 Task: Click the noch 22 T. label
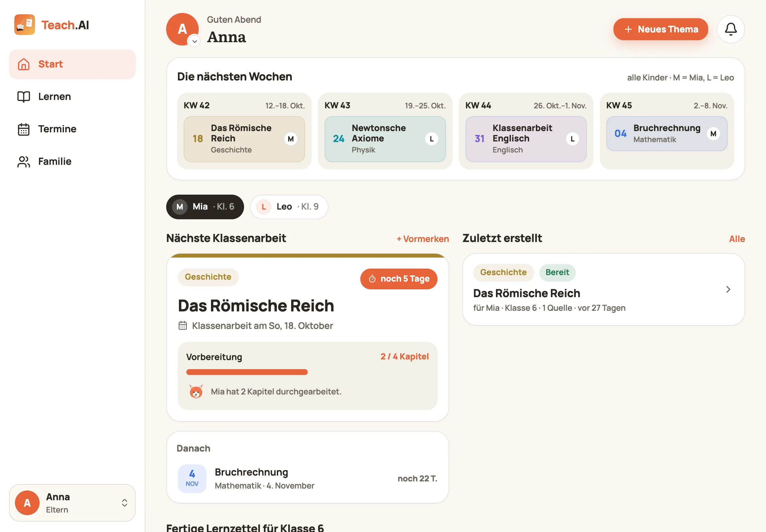(417, 479)
